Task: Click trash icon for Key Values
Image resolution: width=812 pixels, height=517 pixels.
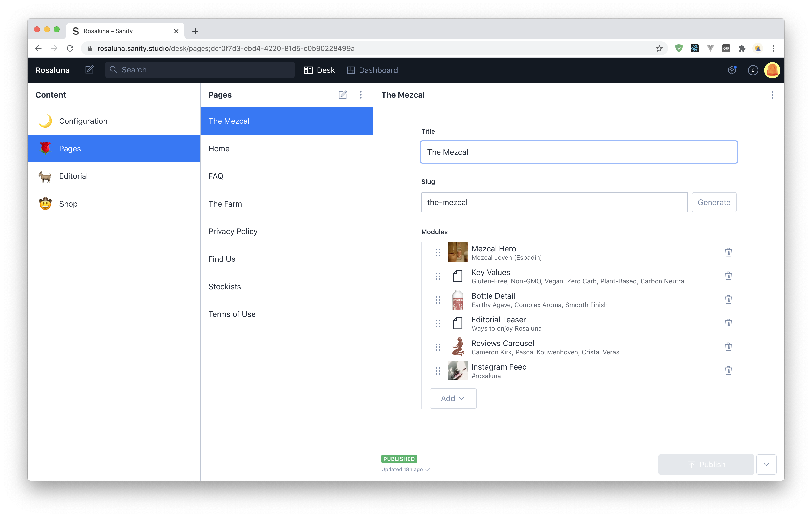Action: 728,276
